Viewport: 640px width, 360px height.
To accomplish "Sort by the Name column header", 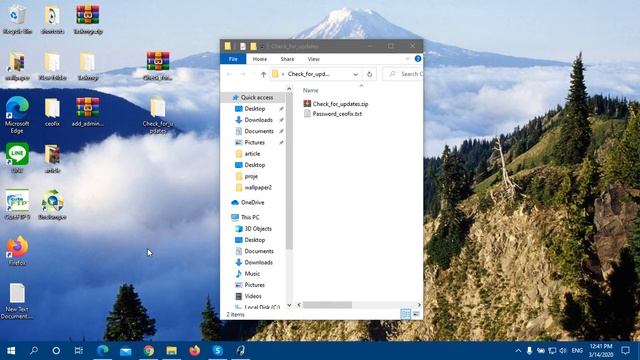I will (x=311, y=90).
